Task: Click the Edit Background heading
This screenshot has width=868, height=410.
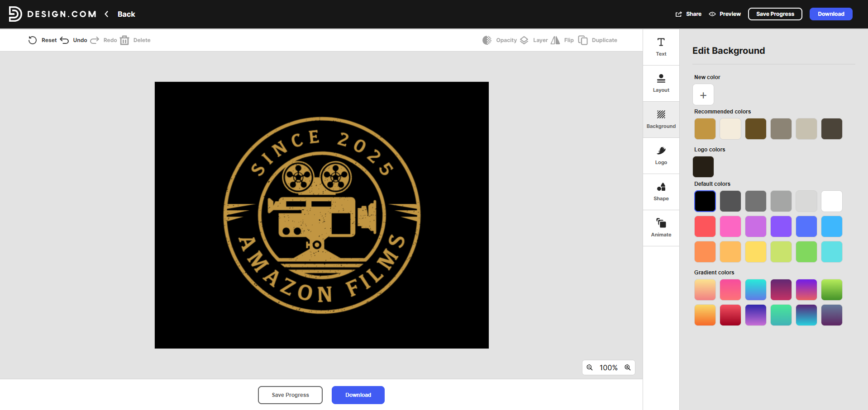Action: (x=729, y=51)
